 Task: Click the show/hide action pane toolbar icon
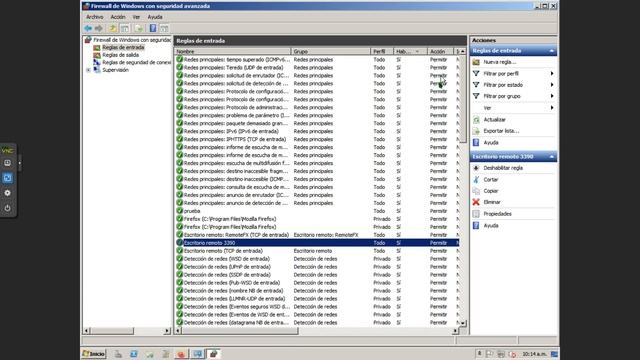point(164,28)
